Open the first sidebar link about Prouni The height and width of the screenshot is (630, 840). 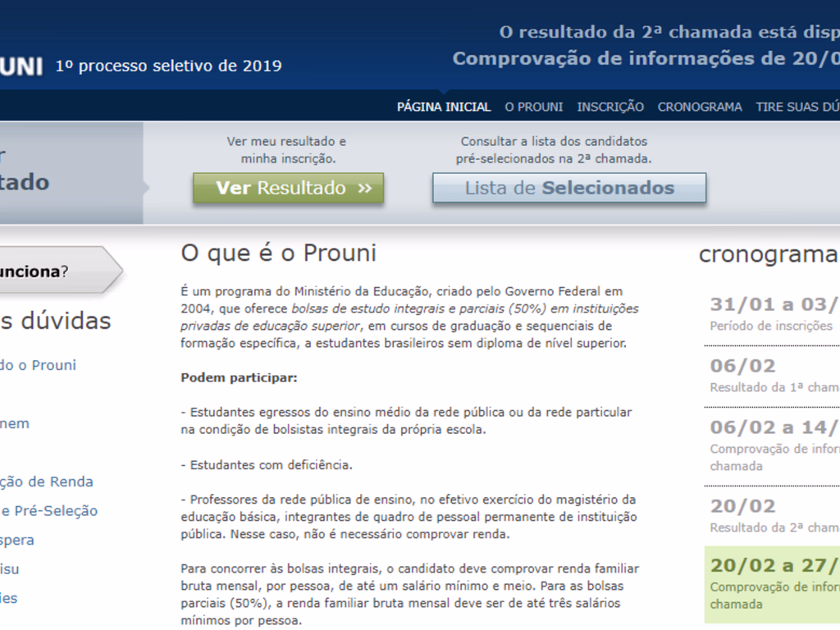38,364
